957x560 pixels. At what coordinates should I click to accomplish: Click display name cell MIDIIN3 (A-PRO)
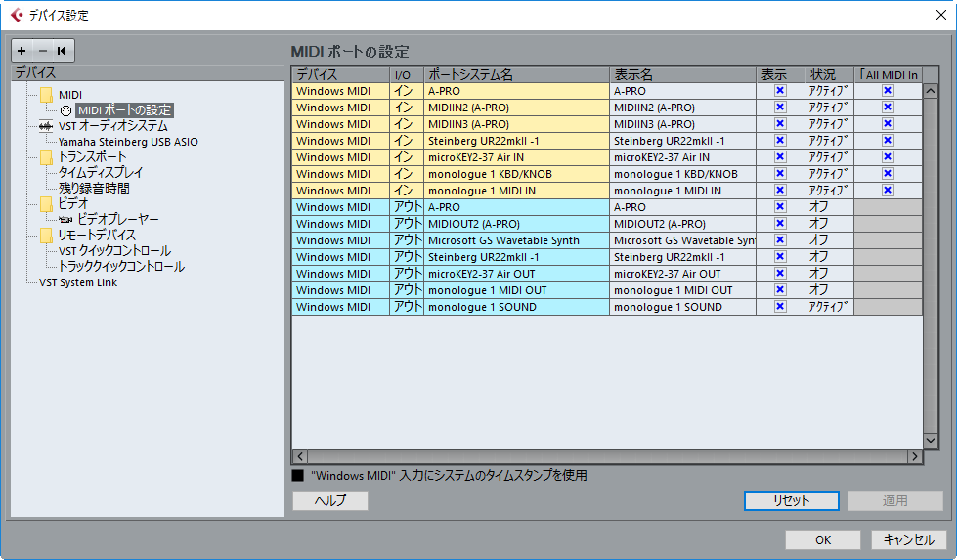(x=683, y=124)
